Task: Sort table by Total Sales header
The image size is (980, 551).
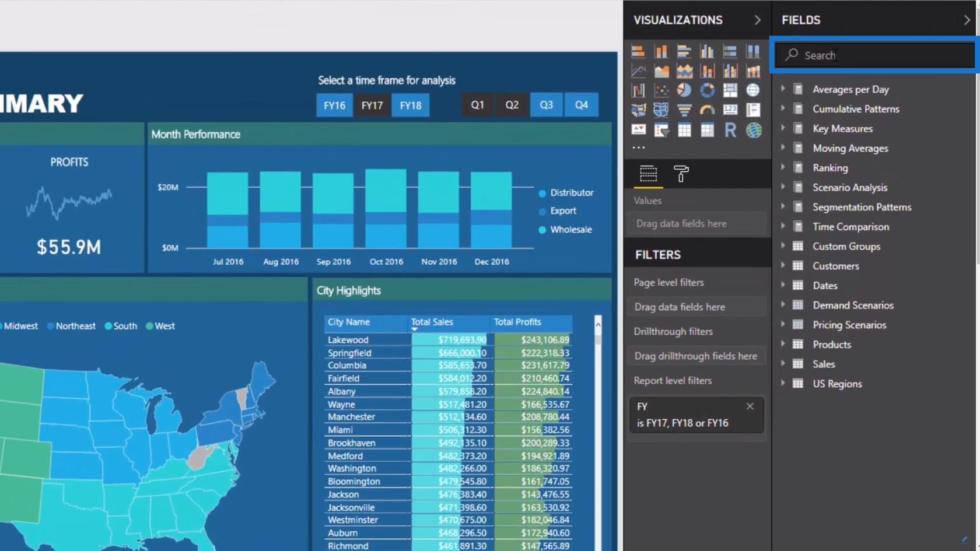Action: pos(432,322)
